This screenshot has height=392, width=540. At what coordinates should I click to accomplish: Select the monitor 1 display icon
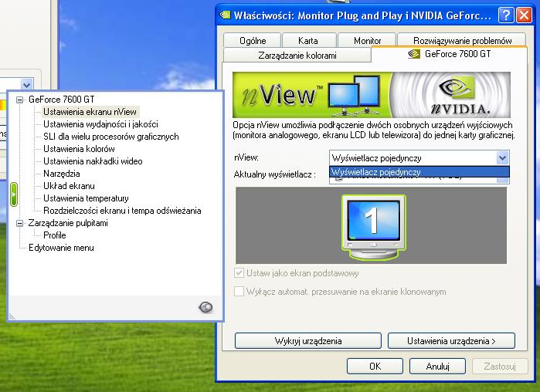pos(374,227)
